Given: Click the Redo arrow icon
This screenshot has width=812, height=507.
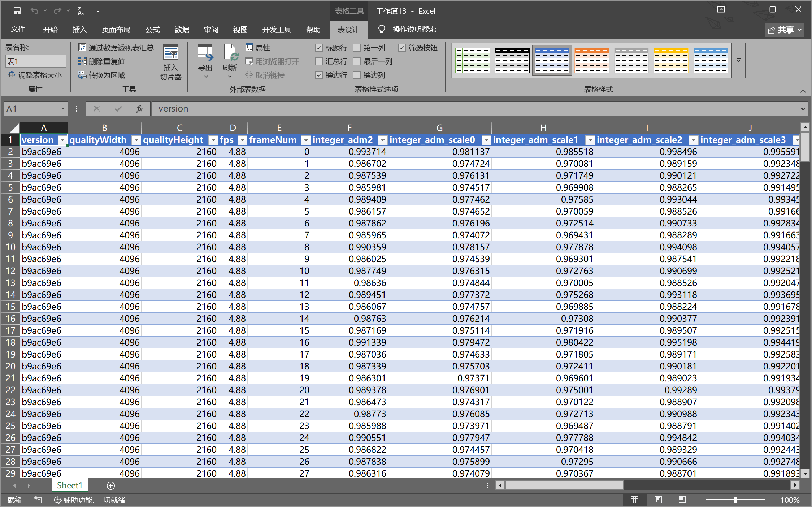Looking at the screenshot, I should click(57, 11).
